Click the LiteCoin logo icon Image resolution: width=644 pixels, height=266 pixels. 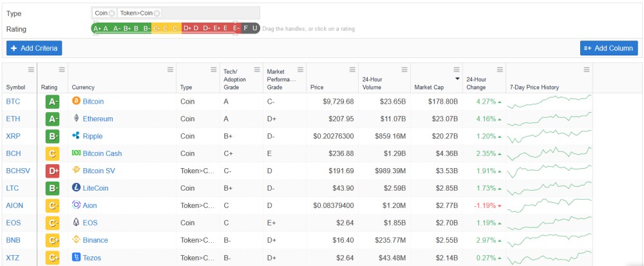point(76,187)
